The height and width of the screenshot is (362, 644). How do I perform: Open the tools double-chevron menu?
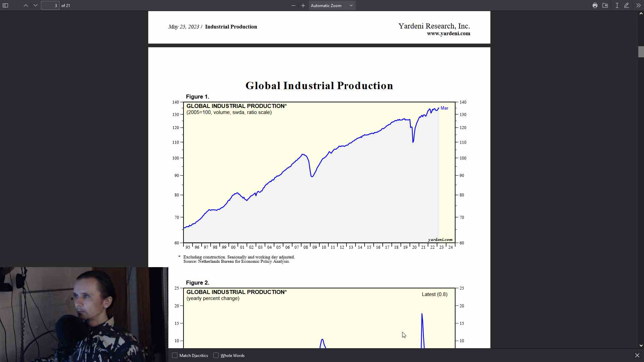[638, 5]
